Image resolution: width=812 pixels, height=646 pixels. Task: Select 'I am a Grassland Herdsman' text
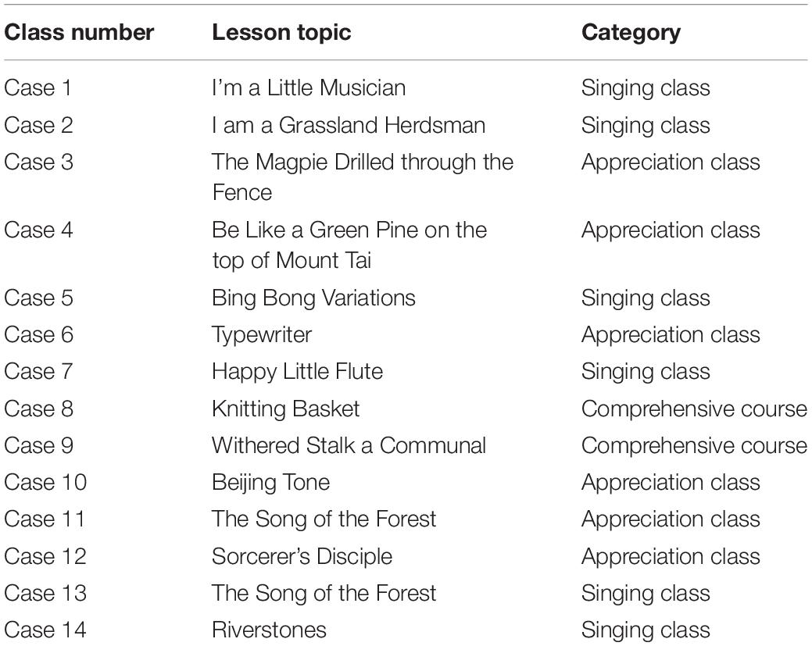(x=349, y=125)
